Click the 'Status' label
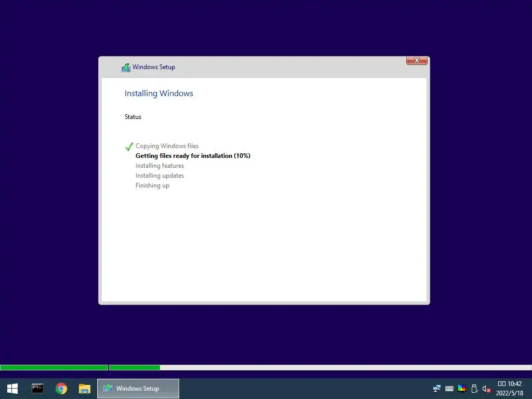Image resolution: width=532 pixels, height=399 pixels. click(x=133, y=117)
